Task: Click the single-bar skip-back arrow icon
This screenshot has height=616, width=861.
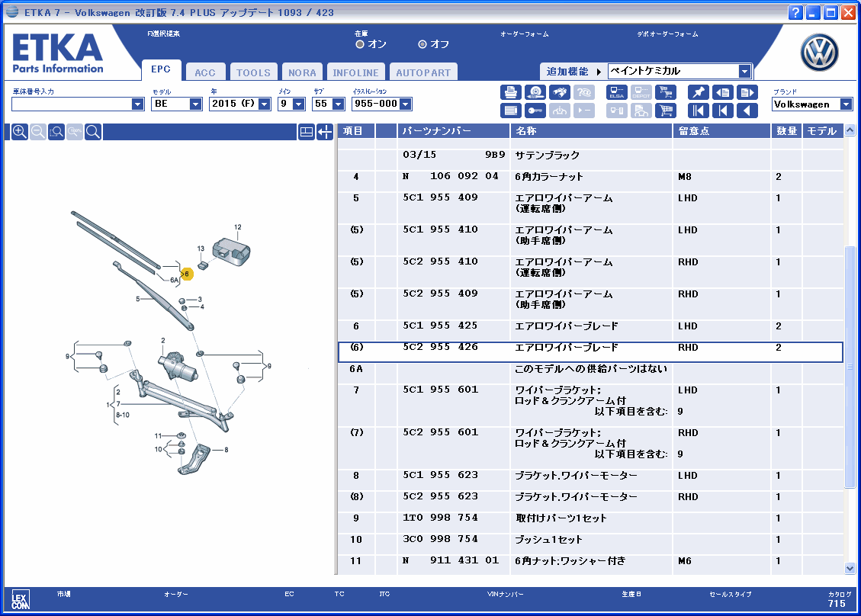Action: 723,111
